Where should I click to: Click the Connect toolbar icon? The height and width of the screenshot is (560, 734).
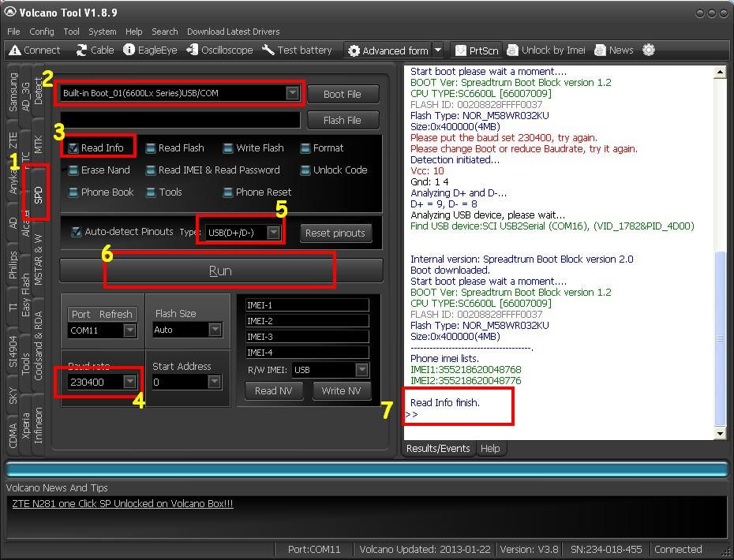pyautogui.click(x=14, y=50)
